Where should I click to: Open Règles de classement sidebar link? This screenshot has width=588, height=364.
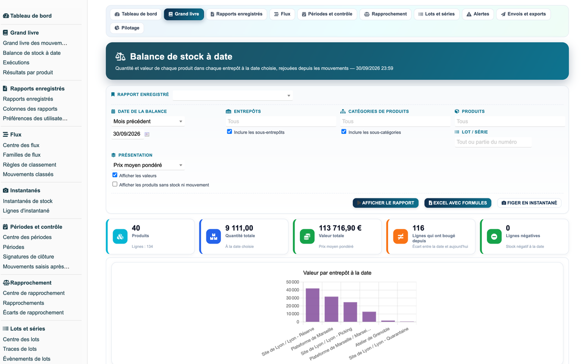click(29, 165)
